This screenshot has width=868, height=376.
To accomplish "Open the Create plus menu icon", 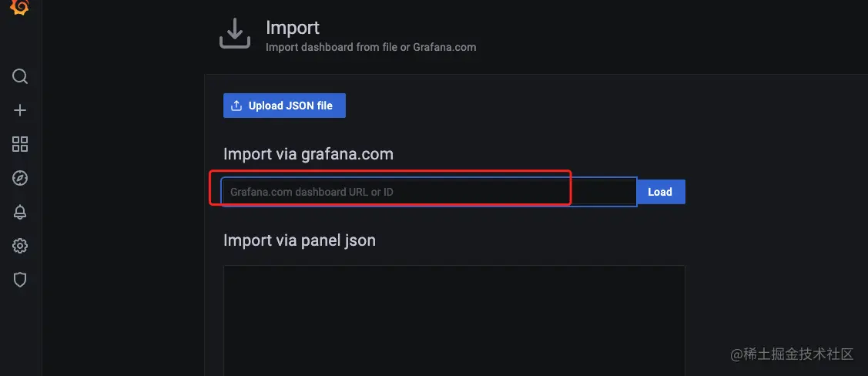I will [x=20, y=110].
